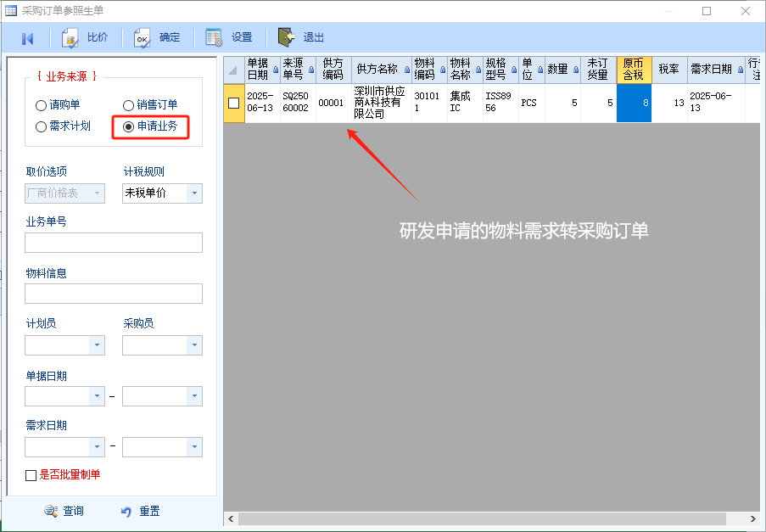Click the 退出 exit door icon

pyautogui.click(x=287, y=38)
